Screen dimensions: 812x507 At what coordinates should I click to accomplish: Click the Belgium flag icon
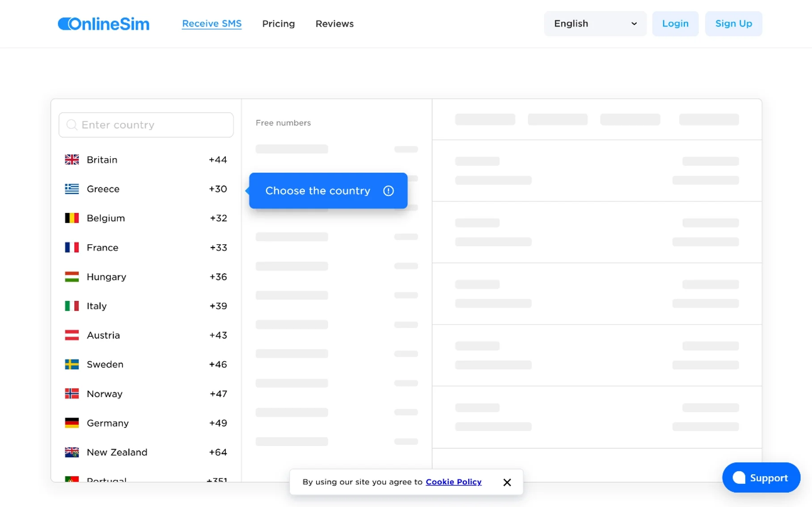pos(72,218)
